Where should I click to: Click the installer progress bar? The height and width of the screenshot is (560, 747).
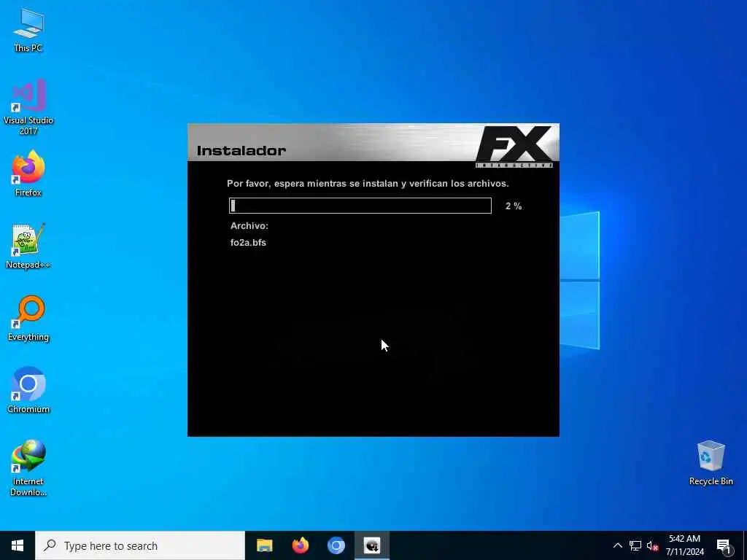360,206
